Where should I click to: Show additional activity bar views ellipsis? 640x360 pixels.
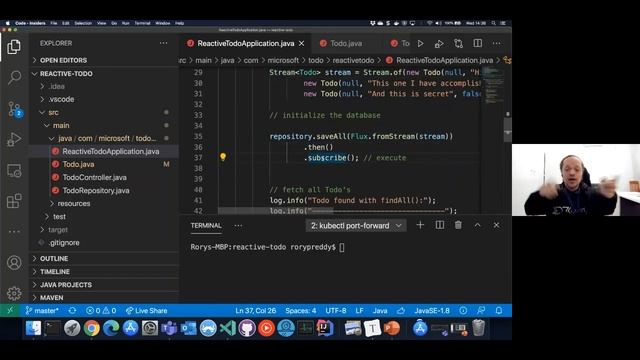[x=14, y=231]
